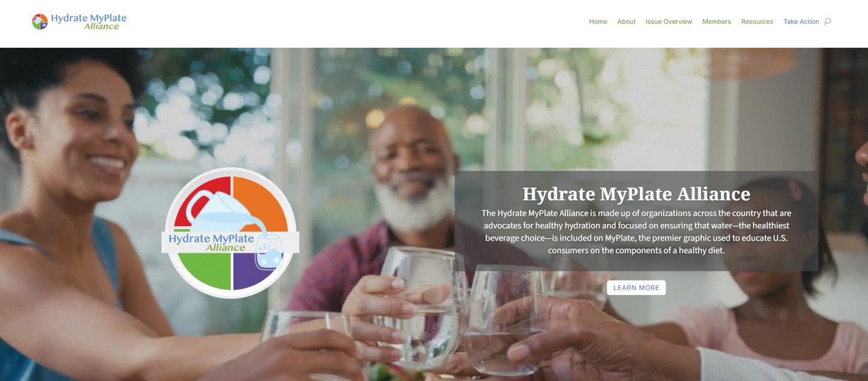
Task: Click the small plate logo icon in header
Action: [40, 22]
